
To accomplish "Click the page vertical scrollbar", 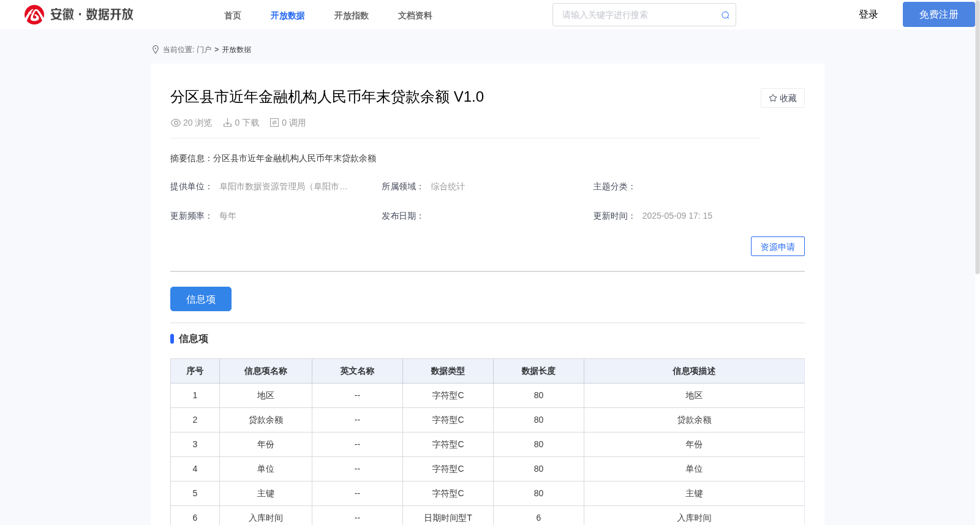I will [x=978, y=138].
